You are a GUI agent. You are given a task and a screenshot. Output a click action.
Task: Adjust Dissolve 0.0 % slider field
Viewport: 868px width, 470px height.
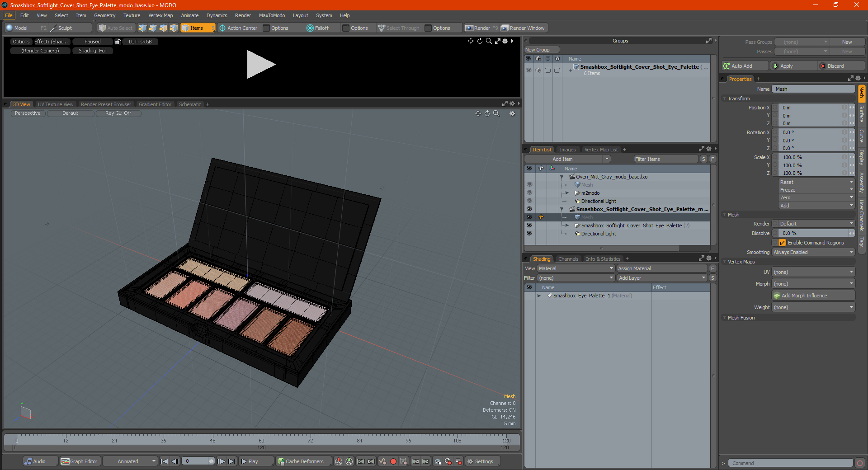coord(813,233)
